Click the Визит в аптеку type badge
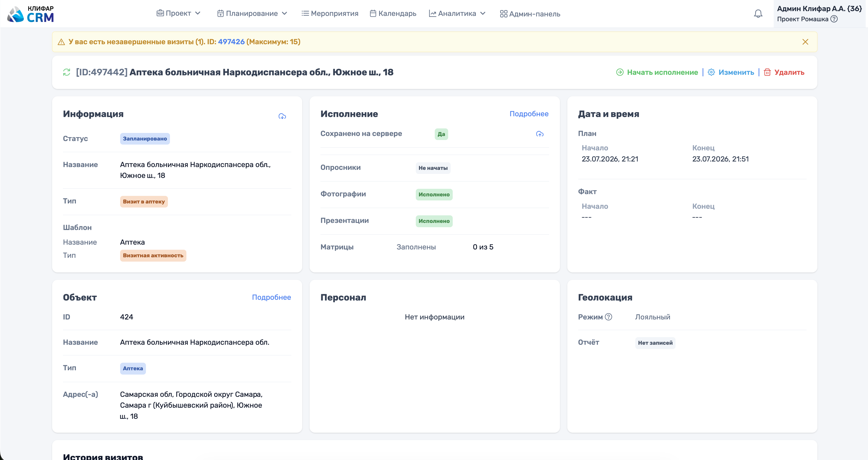This screenshot has width=868, height=460. coord(144,202)
